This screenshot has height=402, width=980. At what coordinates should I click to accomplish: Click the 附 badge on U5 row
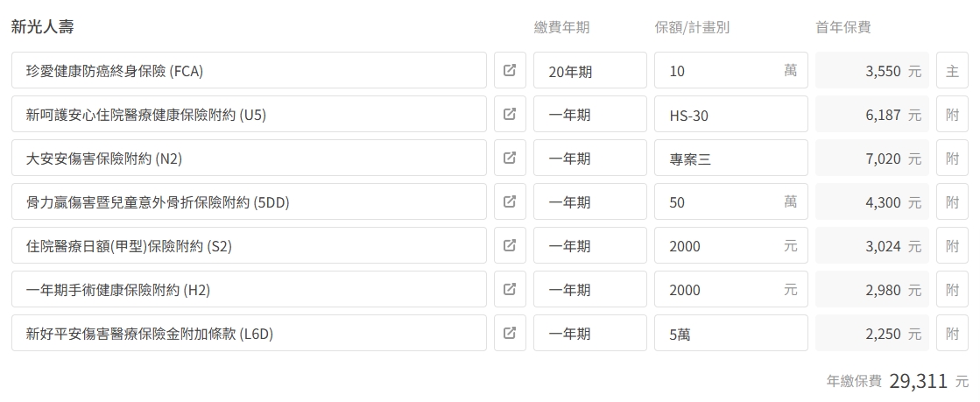[952, 114]
